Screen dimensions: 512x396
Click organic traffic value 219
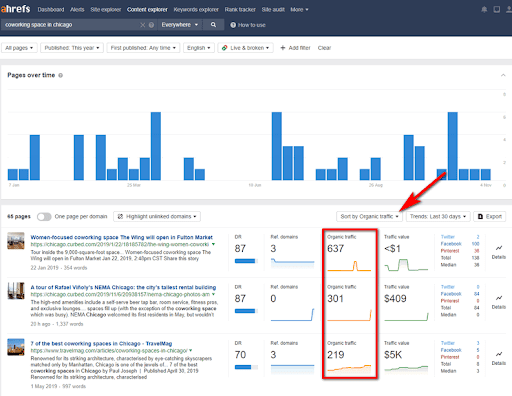tap(335, 355)
